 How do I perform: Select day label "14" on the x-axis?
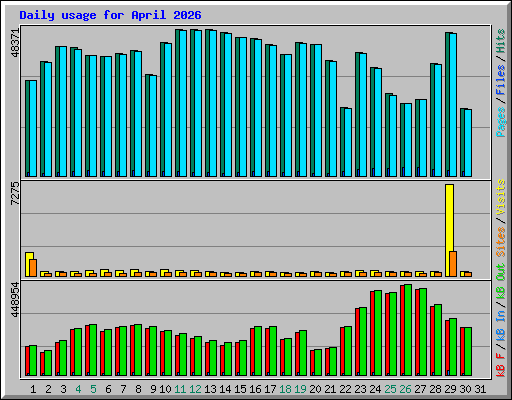tap(225, 389)
